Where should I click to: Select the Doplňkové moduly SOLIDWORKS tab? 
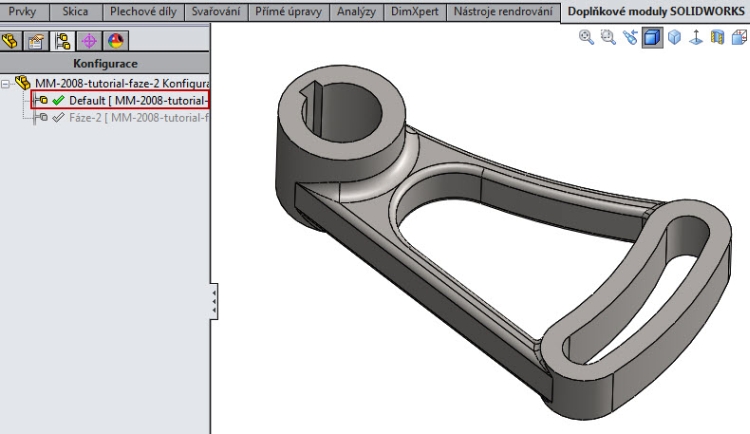click(x=656, y=11)
